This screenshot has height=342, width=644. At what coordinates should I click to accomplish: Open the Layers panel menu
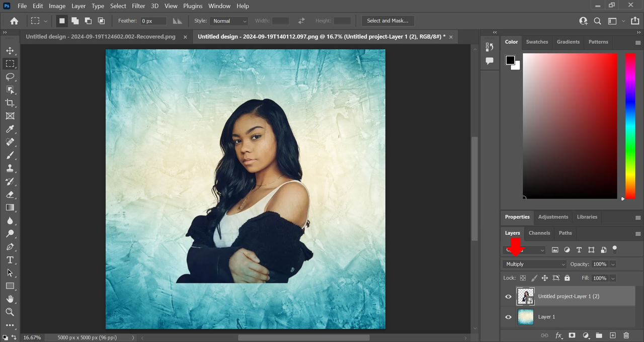(x=638, y=233)
